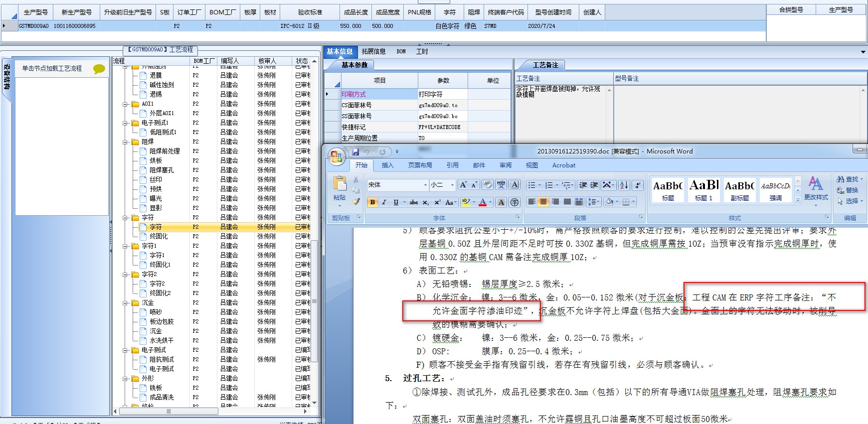Click the Format Painter brush icon
This screenshot has height=424, width=868.
355,201
